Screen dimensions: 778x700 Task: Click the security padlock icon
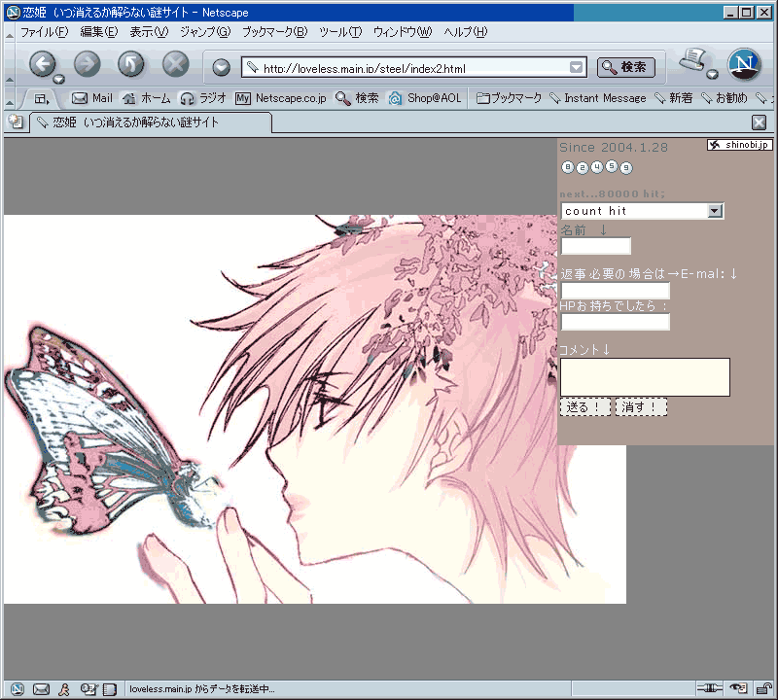click(x=763, y=688)
